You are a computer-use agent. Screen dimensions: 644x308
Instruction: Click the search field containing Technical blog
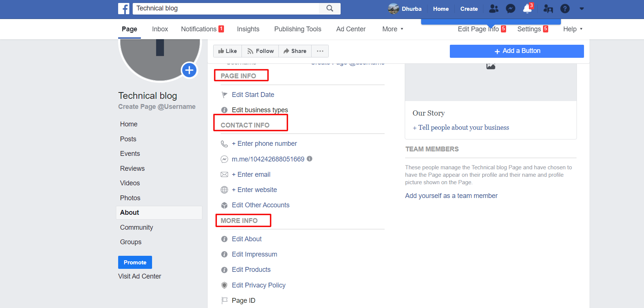click(226, 9)
